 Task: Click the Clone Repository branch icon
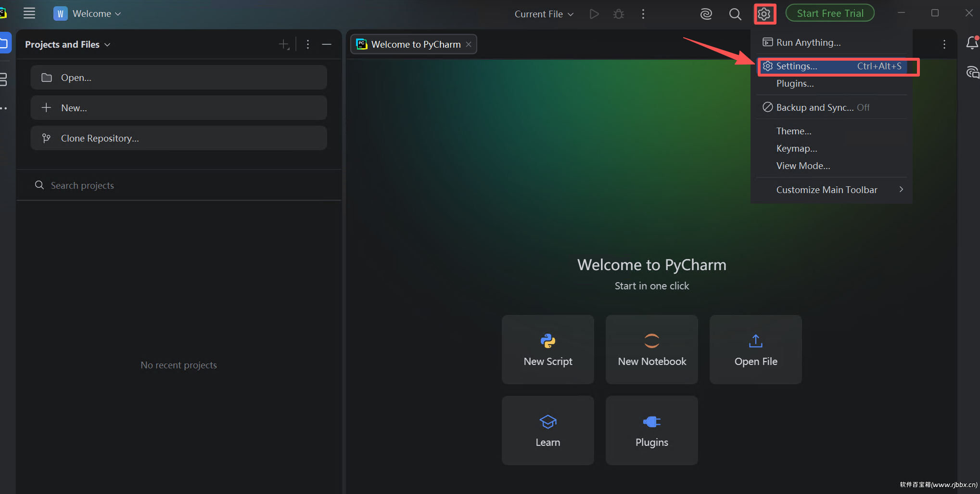(47, 138)
